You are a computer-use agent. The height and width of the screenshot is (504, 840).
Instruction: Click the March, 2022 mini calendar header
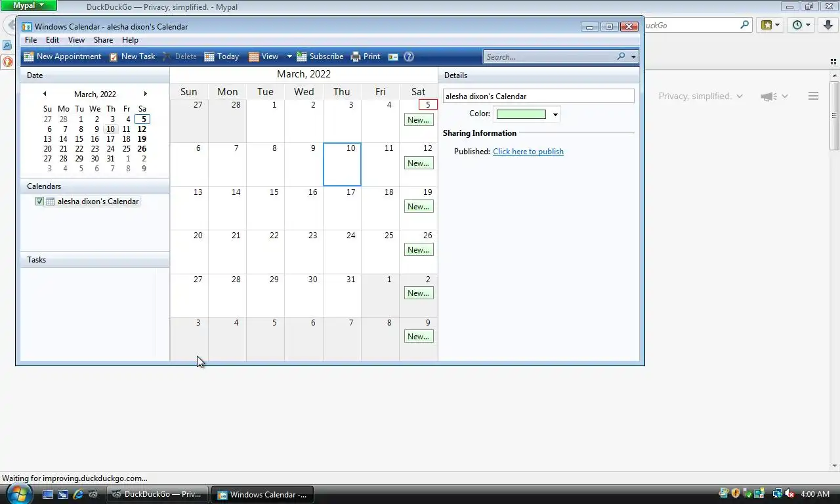coord(94,94)
